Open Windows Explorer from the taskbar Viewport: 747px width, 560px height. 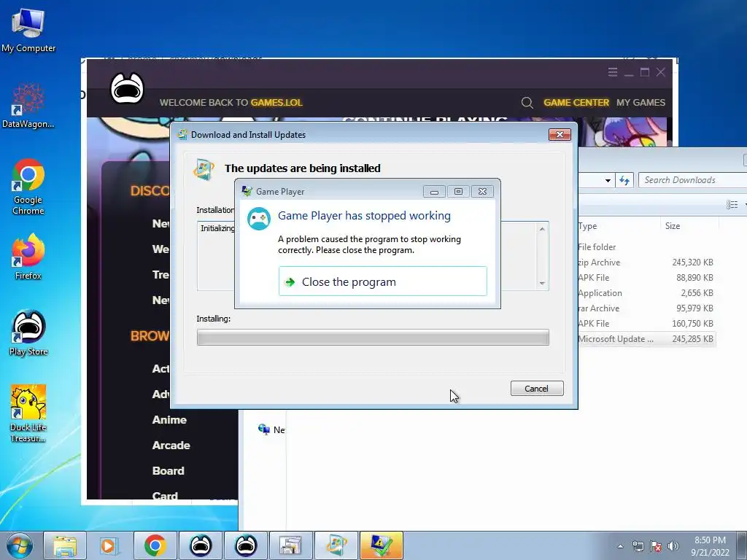pyautogui.click(x=65, y=545)
